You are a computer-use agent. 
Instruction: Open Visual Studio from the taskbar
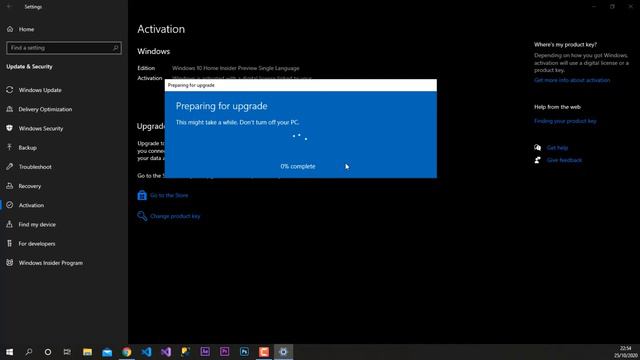(x=166, y=352)
